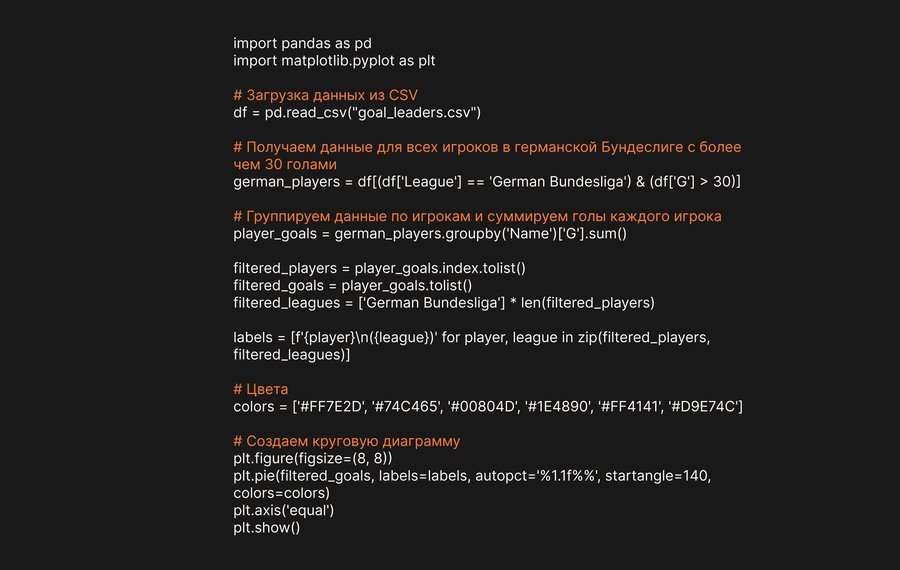This screenshot has width=900, height=570.
Task: Click the plt.show() line
Action: click(x=266, y=527)
